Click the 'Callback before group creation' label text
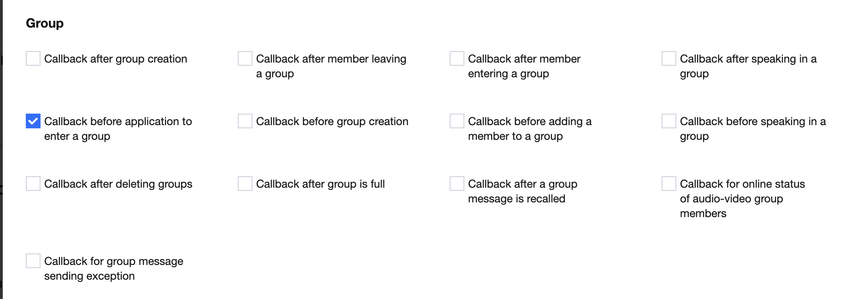The image size is (868, 299). point(332,121)
